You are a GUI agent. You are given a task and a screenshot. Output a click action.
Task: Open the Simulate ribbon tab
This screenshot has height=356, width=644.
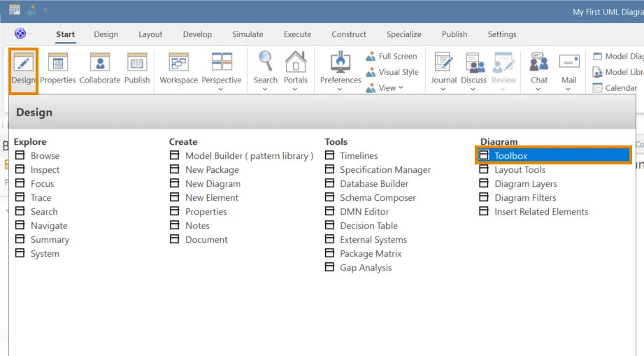248,34
